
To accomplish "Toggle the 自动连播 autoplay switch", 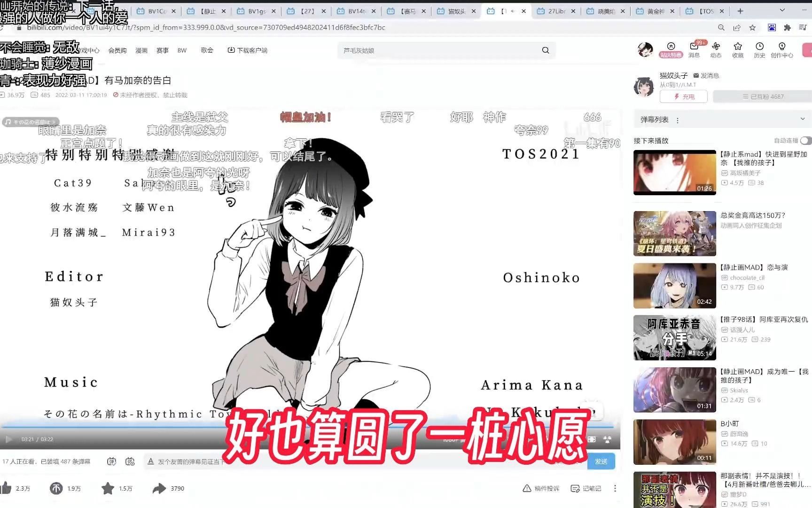I will tap(805, 141).
